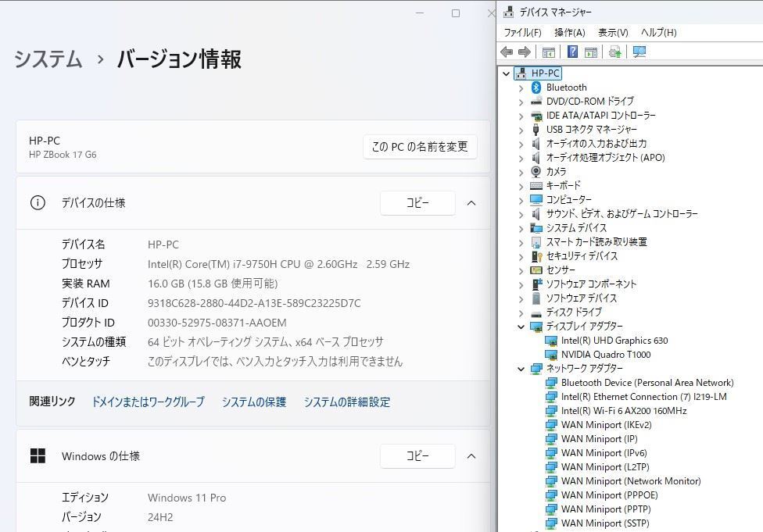Open the 操作(A) menu
Viewport: 763px width, 532px height.
click(x=570, y=33)
